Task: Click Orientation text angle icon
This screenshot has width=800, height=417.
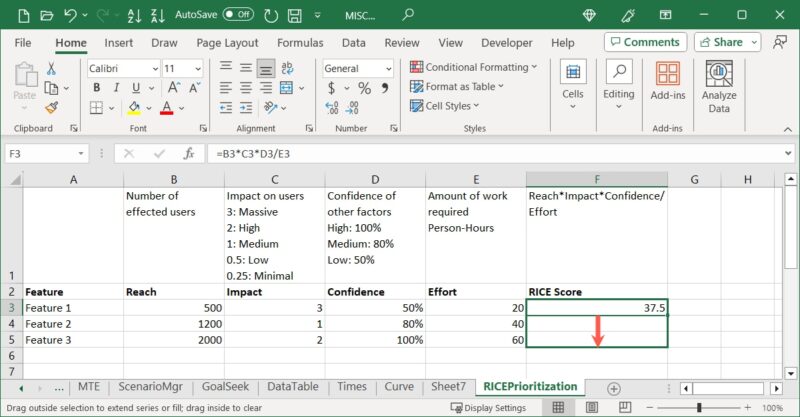Action: (x=270, y=108)
